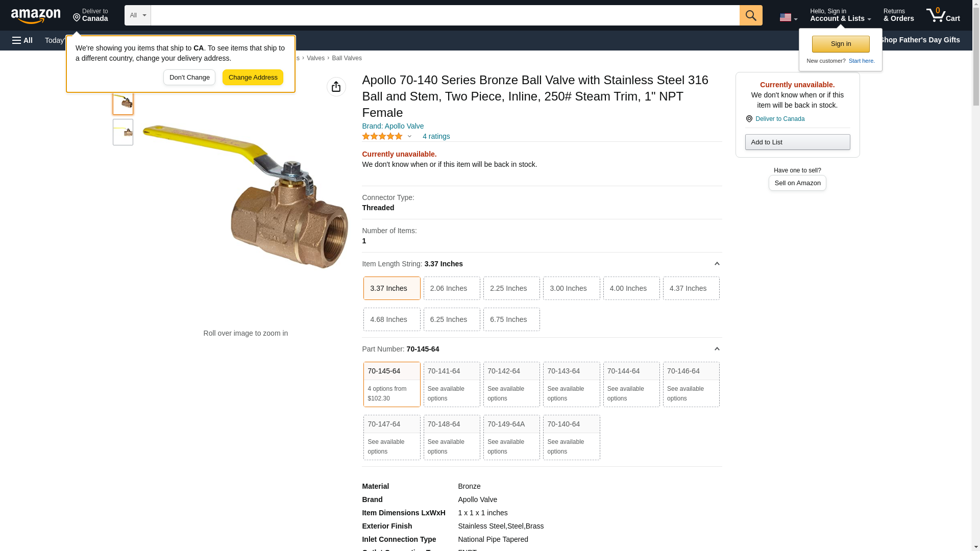Select the 4.68 Inches length option

[x=391, y=319]
